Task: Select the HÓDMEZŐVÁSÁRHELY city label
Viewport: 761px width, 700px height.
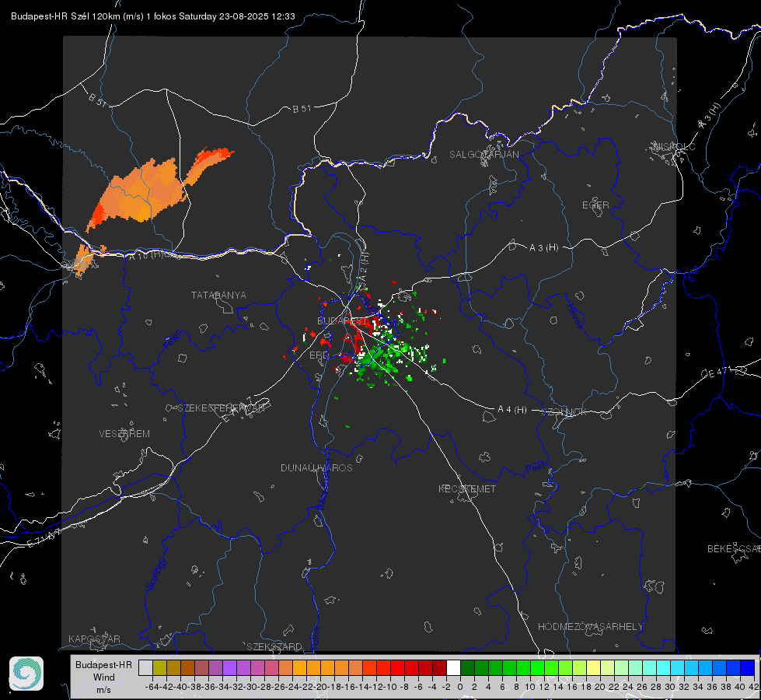Action: 590,627
